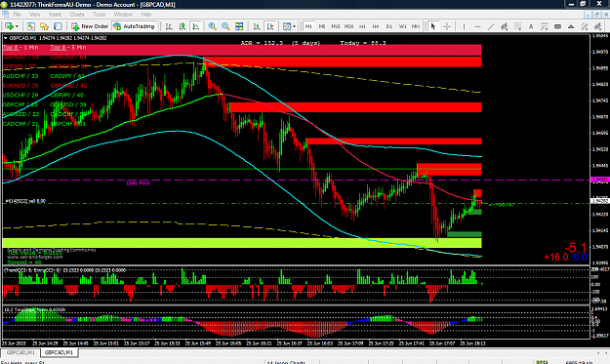Toggle the AutoTrading button
This screenshot has height=364, width=610.
click(x=134, y=26)
